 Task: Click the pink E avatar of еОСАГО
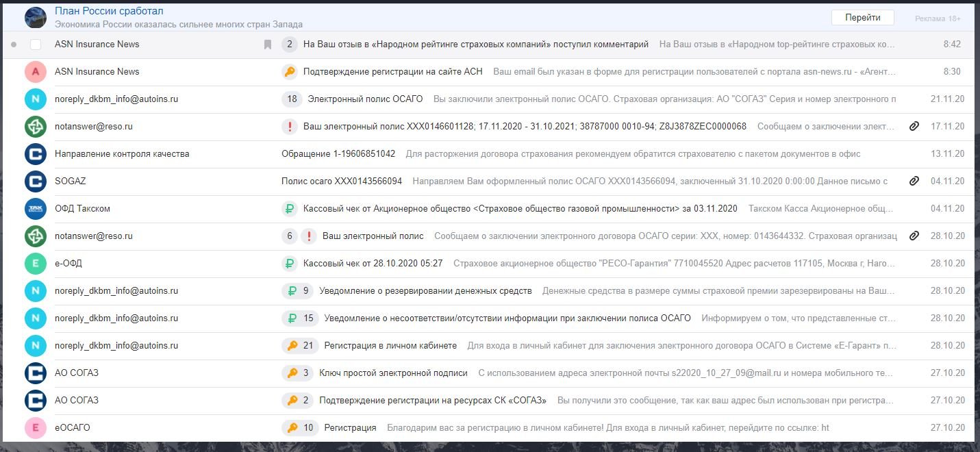(x=36, y=428)
